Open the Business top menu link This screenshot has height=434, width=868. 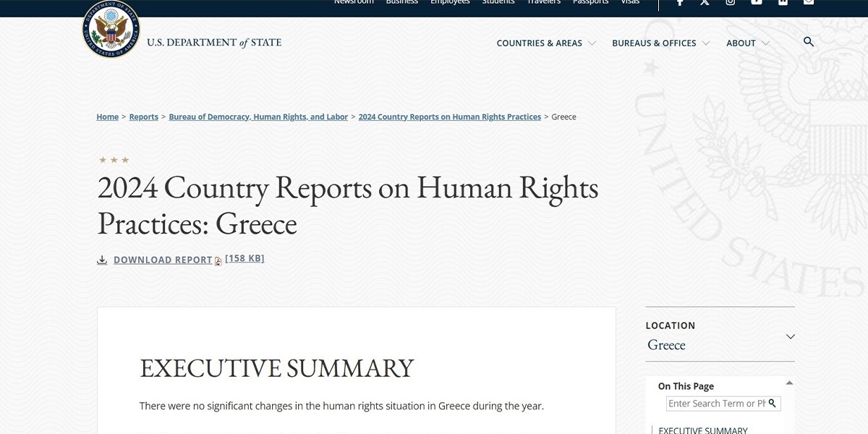click(x=402, y=2)
